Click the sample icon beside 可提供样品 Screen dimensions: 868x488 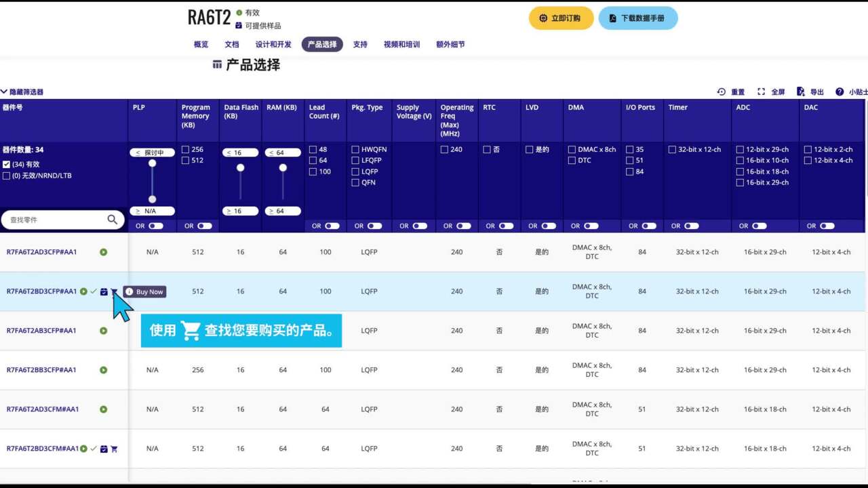pyautogui.click(x=239, y=25)
